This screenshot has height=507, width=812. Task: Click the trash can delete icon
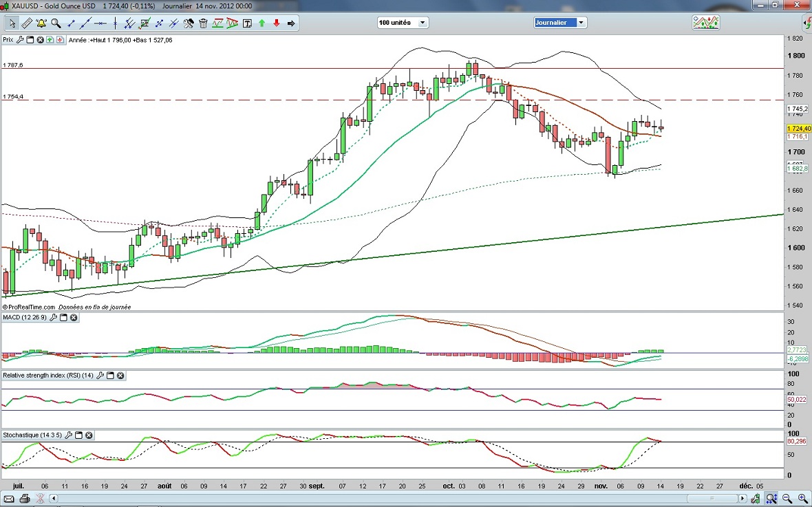(x=203, y=23)
